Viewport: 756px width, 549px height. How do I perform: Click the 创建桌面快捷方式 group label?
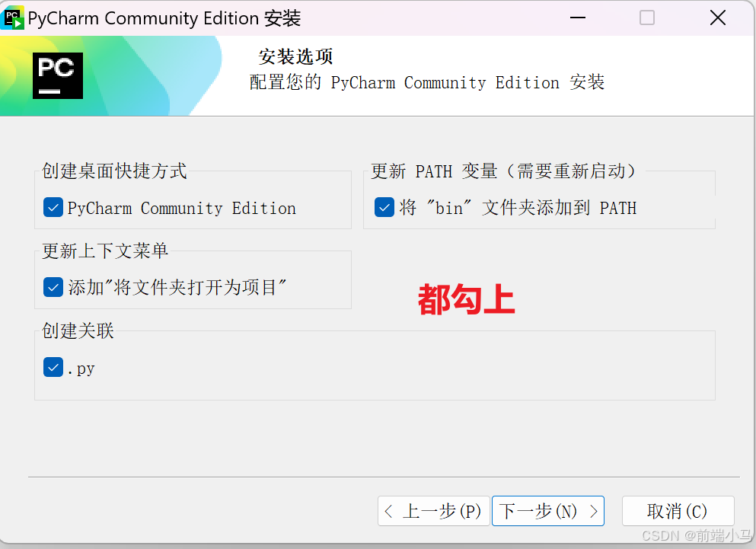coord(114,171)
